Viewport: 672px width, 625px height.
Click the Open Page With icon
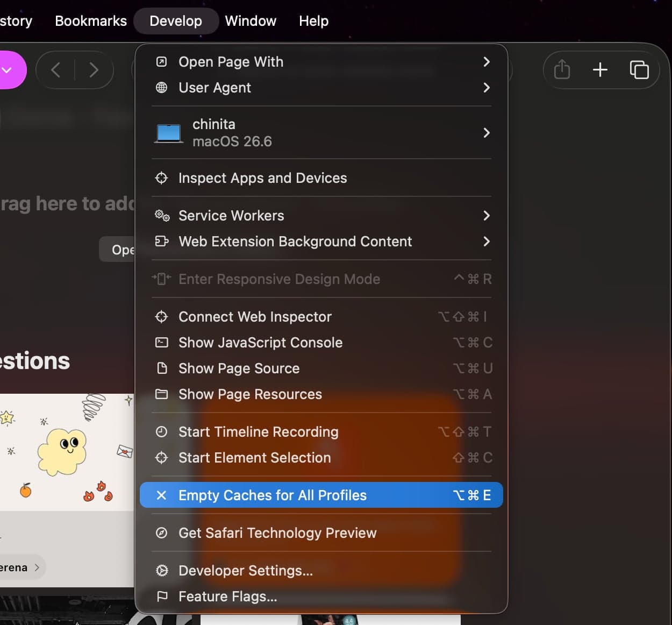tap(161, 62)
